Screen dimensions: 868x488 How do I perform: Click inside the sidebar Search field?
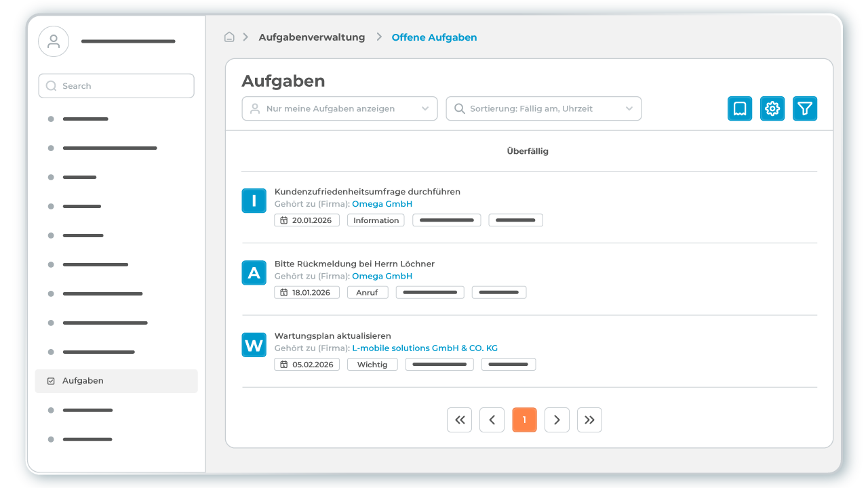(x=116, y=85)
